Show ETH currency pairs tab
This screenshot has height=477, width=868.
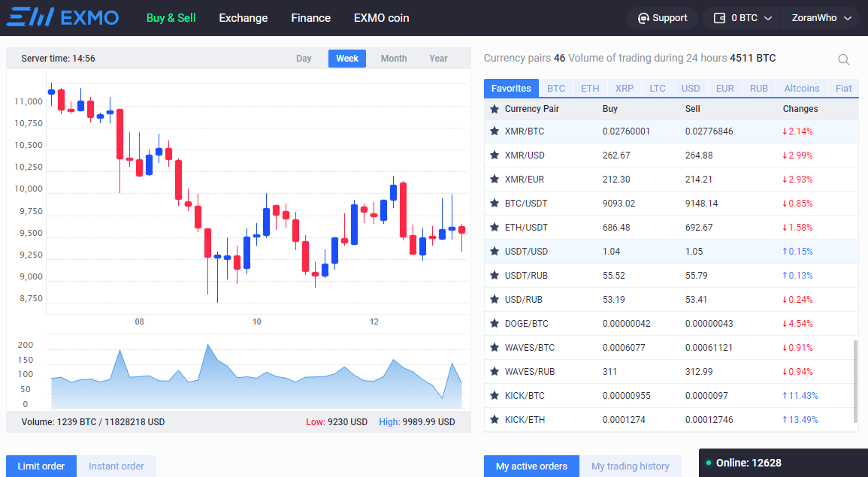(x=590, y=88)
